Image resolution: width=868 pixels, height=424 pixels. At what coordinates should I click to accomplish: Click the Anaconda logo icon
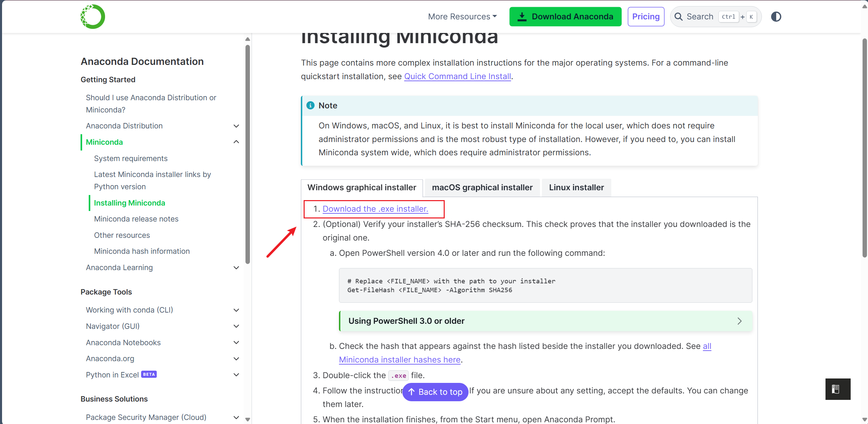click(x=92, y=17)
